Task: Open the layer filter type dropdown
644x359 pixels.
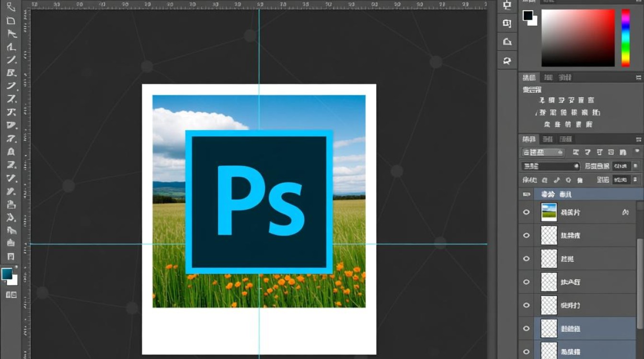Action: (x=543, y=152)
